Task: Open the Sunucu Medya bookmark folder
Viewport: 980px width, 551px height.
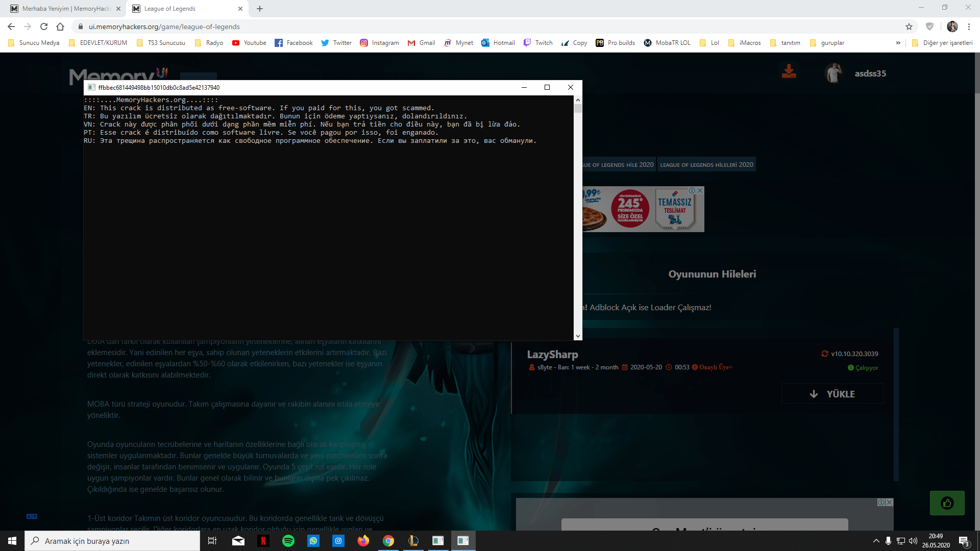Action: (34, 43)
